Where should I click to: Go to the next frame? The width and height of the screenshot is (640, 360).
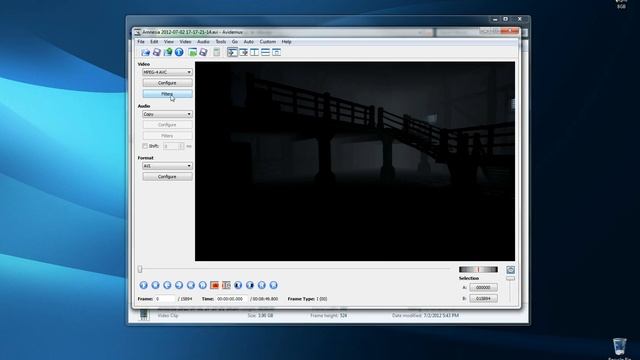pos(179,285)
